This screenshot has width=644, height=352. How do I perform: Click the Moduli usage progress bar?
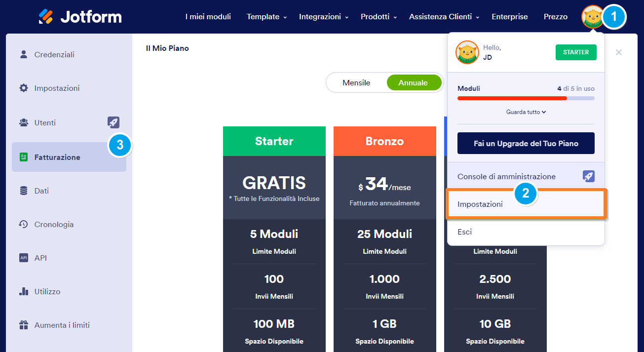click(x=526, y=98)
